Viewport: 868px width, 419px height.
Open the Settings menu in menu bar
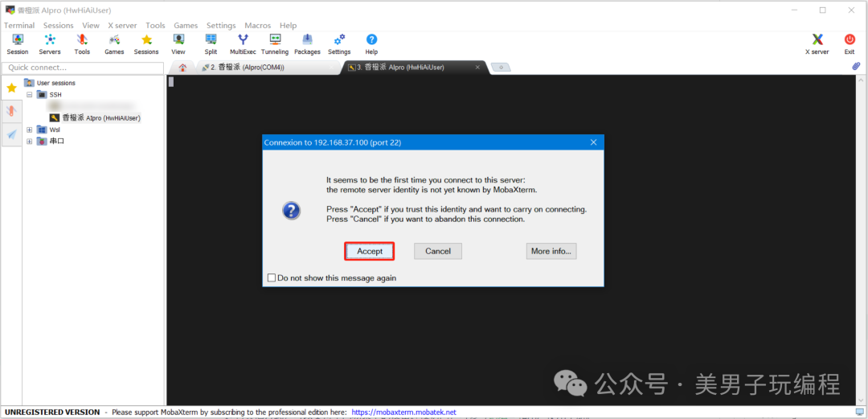[221, 26]
